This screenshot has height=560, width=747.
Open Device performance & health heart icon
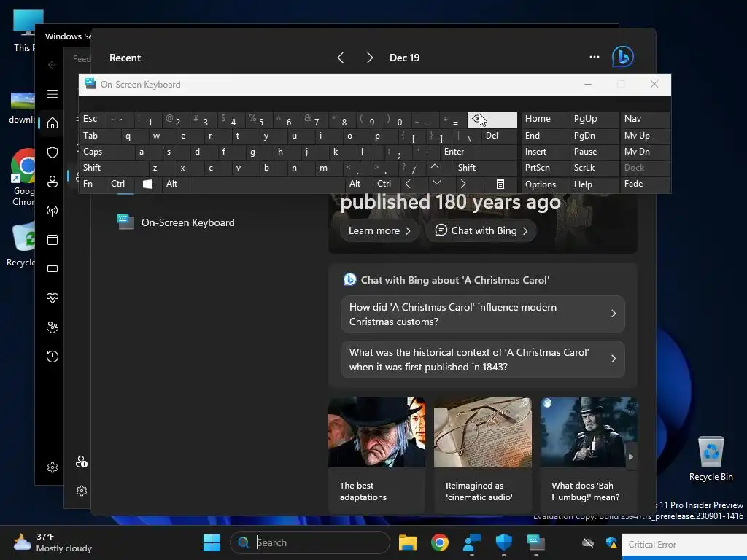pyautogui.click(x=53, y=298)
